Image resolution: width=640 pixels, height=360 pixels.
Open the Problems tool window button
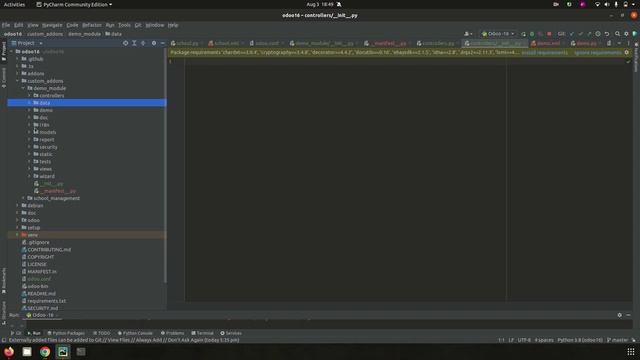(173, 333)
